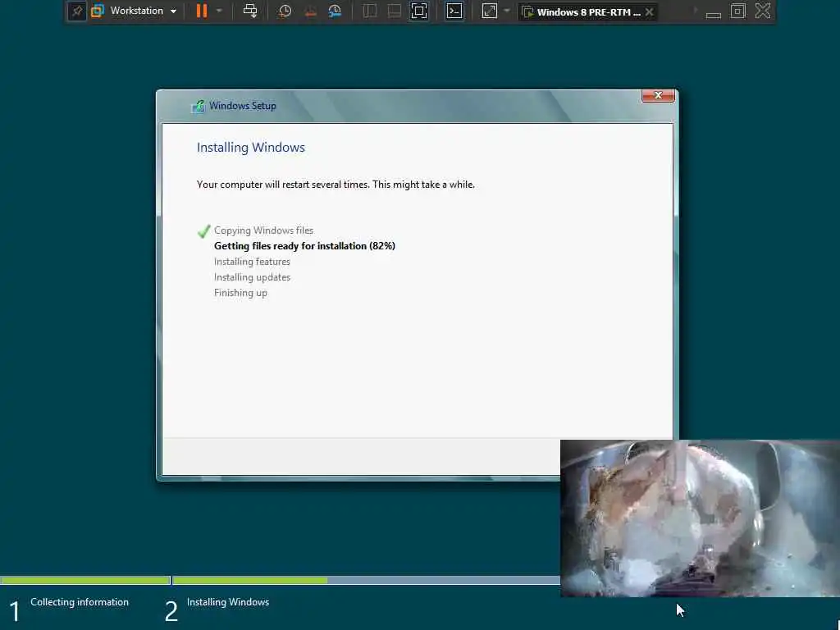Click the picture-in-picture video overlay
The height and width of the screenshot is (630, 840).
pyautogui.click(x=700, y=518)
